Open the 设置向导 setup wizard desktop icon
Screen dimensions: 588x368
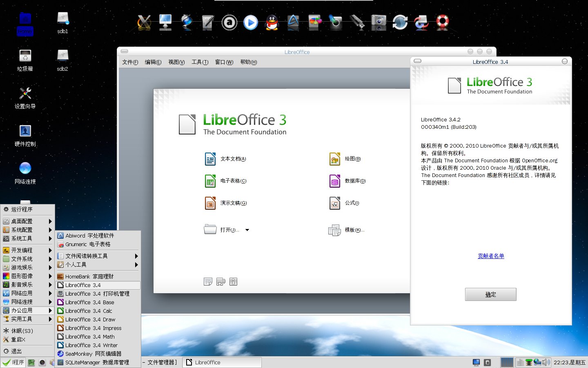[x=25, y=98]
